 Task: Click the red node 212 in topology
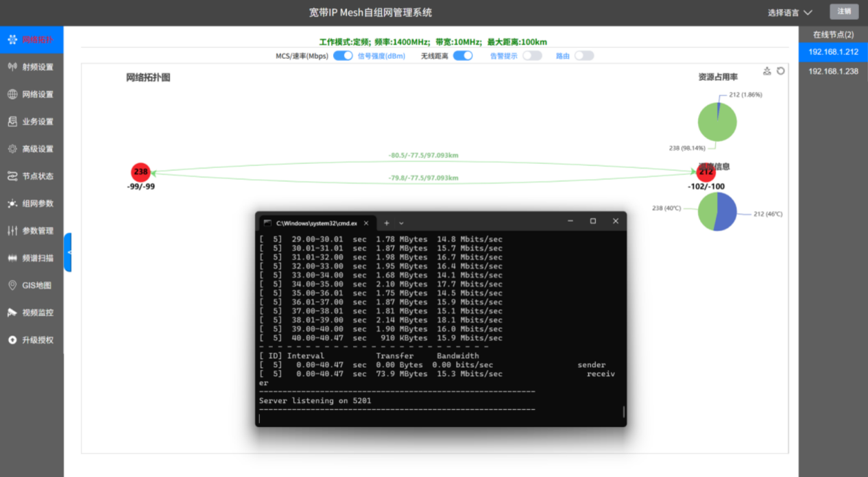[706, 172]
